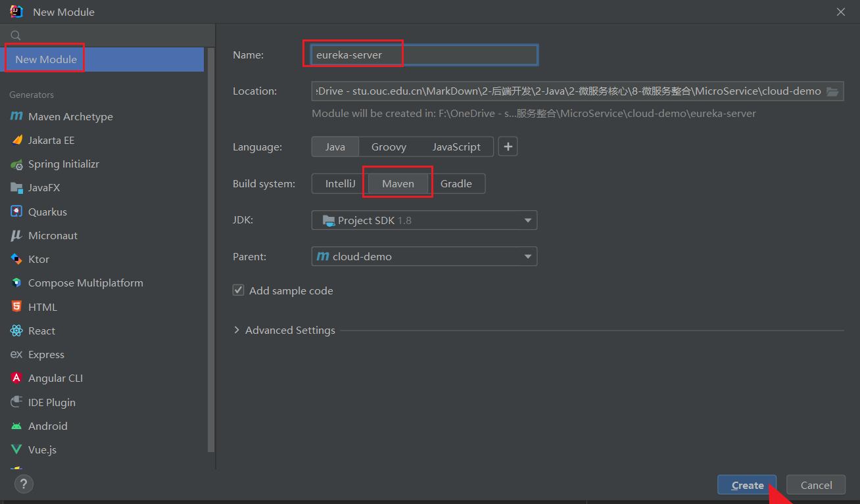Image resolution: width=860 pixels, height=504 pixels.
Task: Click the Ktor icon
Action: tap(16, 259)
